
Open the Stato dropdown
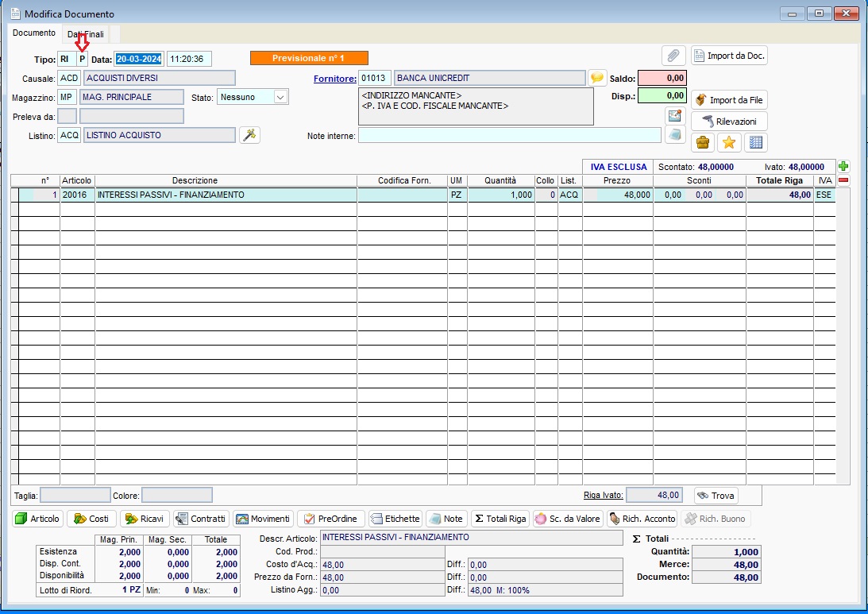point(280,96)
